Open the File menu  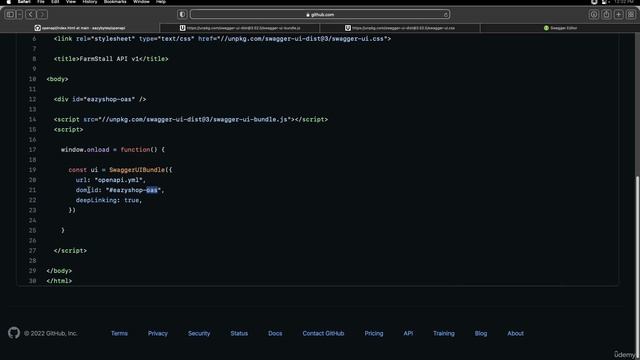pyautogui.click(x=40, y=2)
